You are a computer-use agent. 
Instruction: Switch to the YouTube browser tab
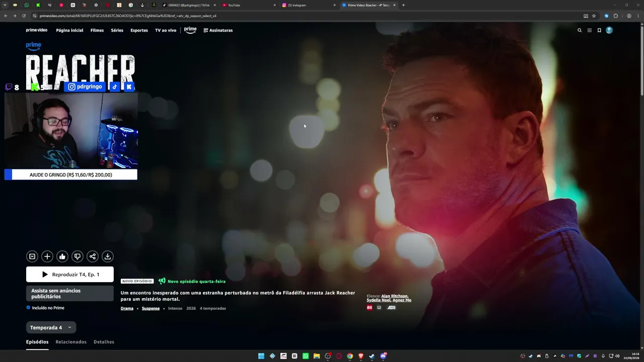click(249, 5)
